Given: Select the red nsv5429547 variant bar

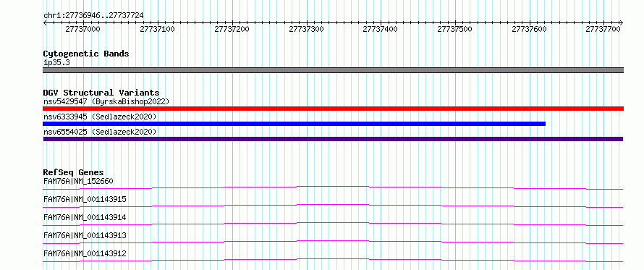Looking at the screenshot, I should tap(333, 109).
